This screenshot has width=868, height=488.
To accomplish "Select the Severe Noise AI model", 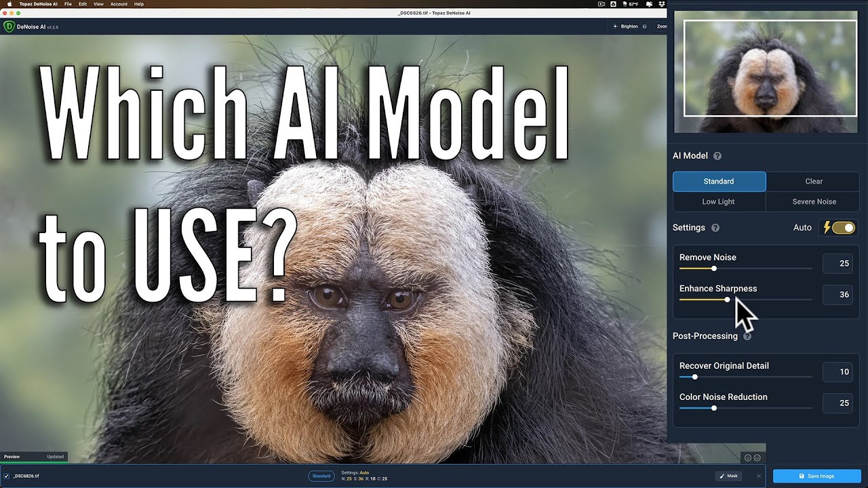I will [813, 201].
